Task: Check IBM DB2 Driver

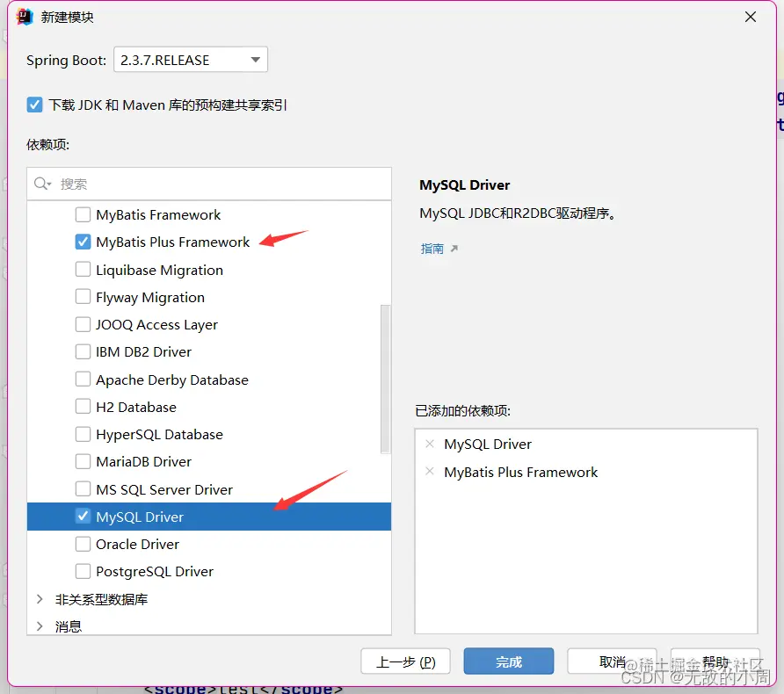Action: (83, 351)
